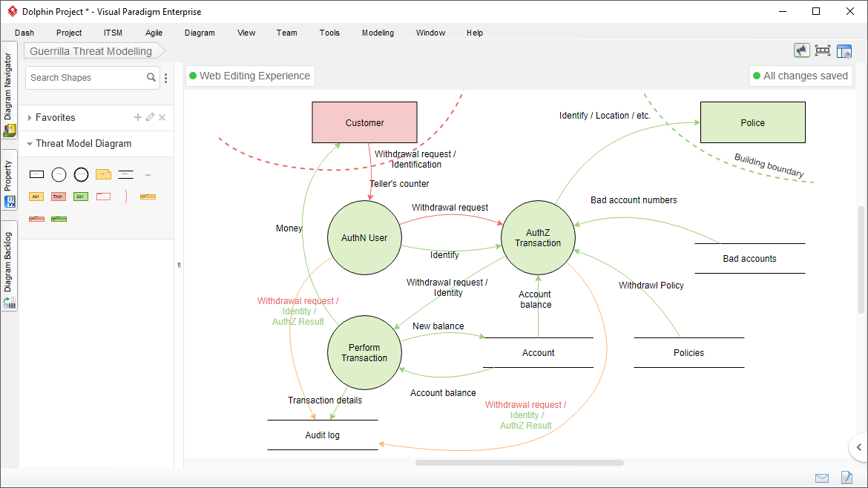This screenshot has height=488, width=868.
Task: Open the Diagram menu
Action: (x=200, y=33)
